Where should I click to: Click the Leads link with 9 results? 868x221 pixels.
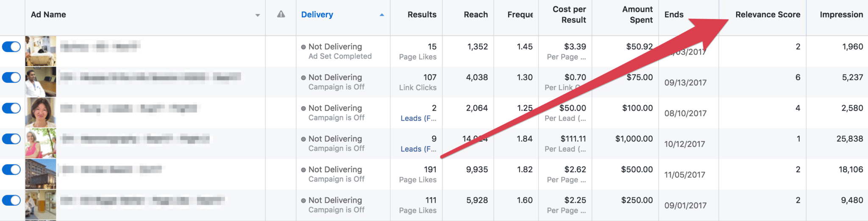(418, 149)
